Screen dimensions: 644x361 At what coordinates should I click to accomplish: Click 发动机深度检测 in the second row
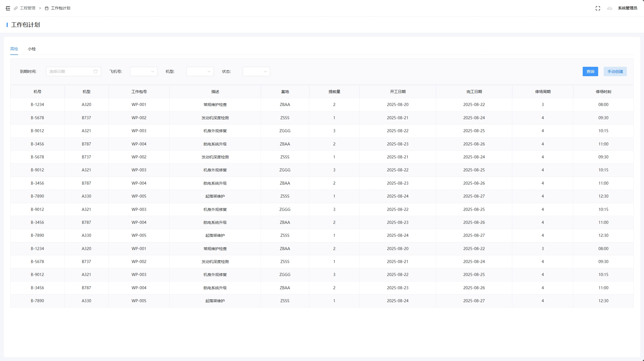(x=215, y=118)
